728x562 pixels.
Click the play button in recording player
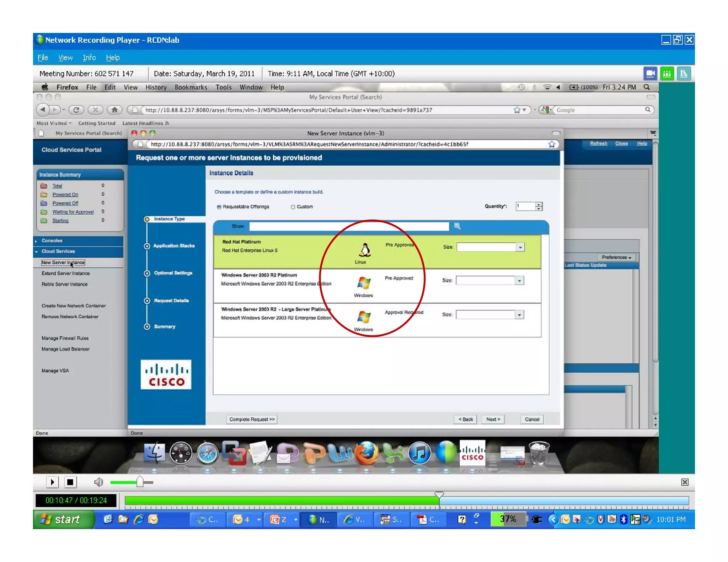52,482
